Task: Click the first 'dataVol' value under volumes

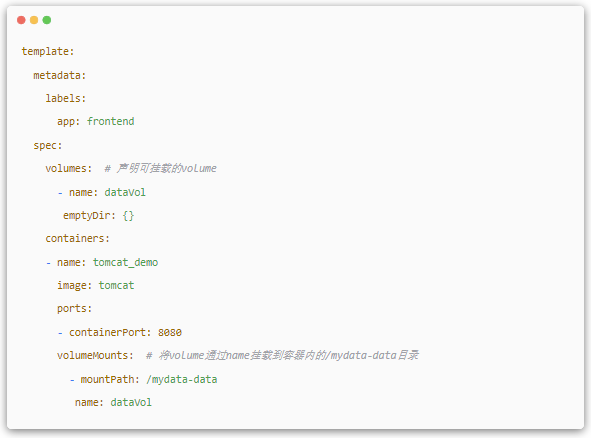Action: pyautogui.click(x=125, y=193)
